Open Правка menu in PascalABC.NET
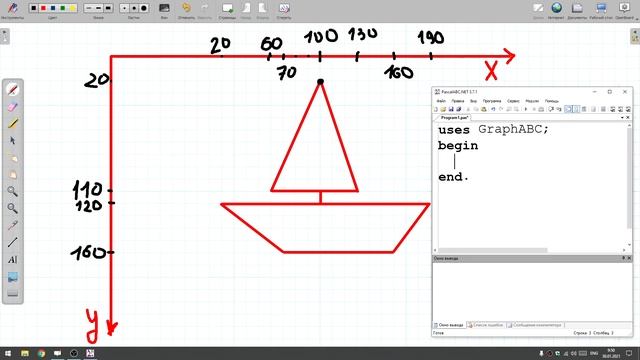 (x=458, y=101)
